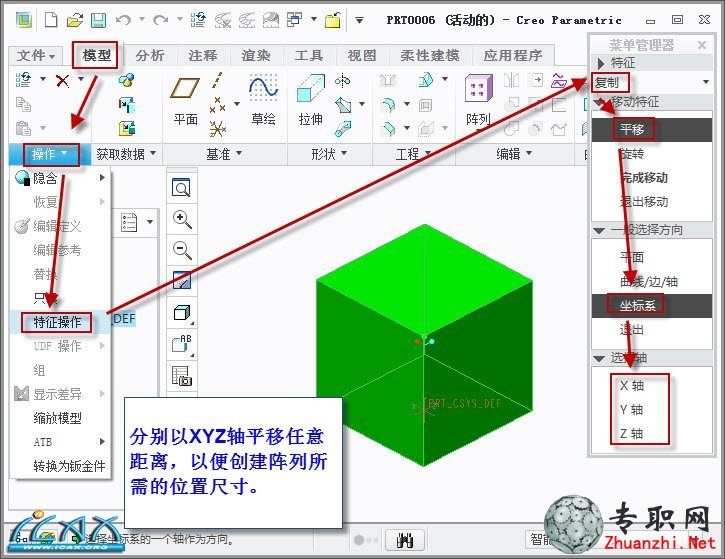Click the revolve icon beside Extrude
This screenshot has height=559, width=725.
click(342, 80)
